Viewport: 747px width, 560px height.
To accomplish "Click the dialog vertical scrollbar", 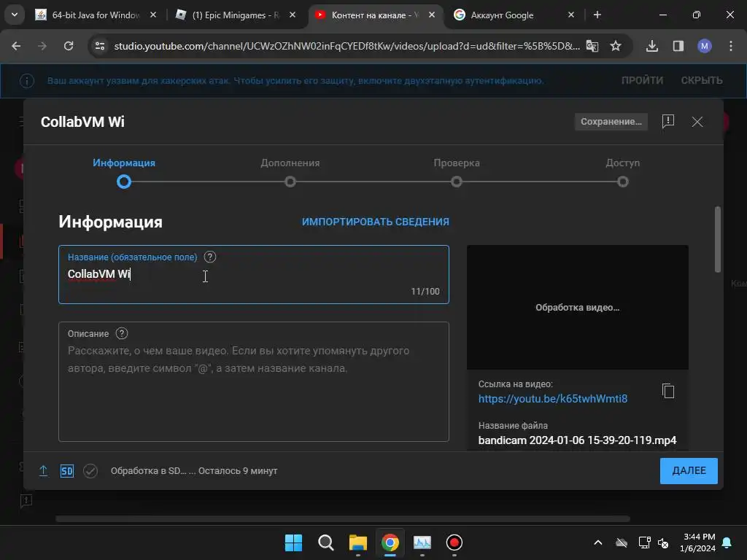I will (x=718, y=239).
